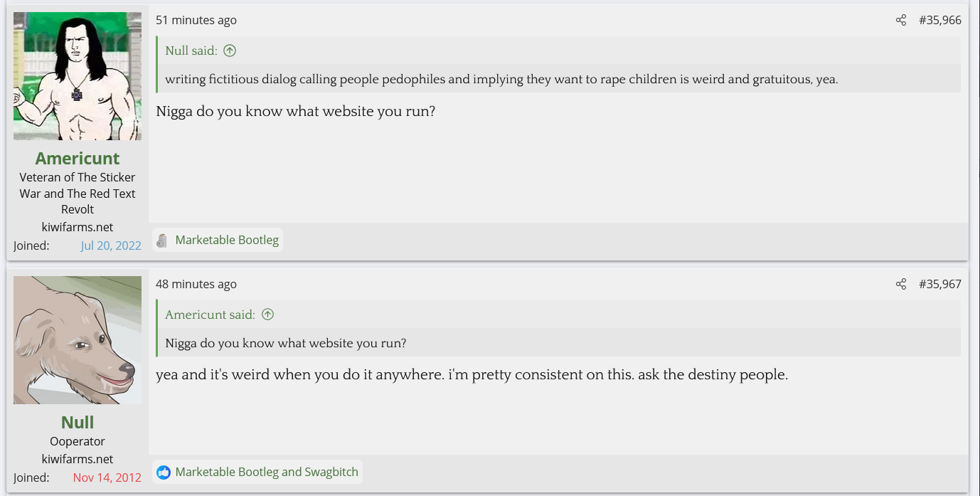Open the Null username profile link
The image size is (980, 496).
[x=78, y=422]
